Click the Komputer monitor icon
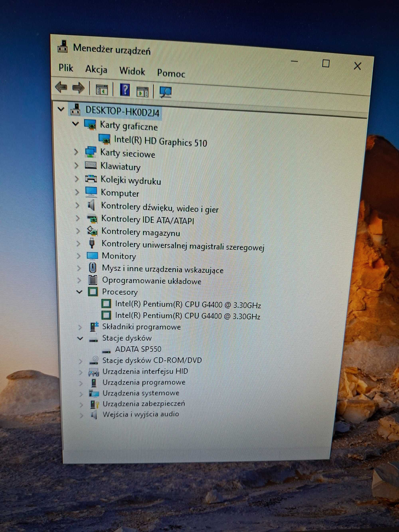The image size is (399, 532). point(91,192)
